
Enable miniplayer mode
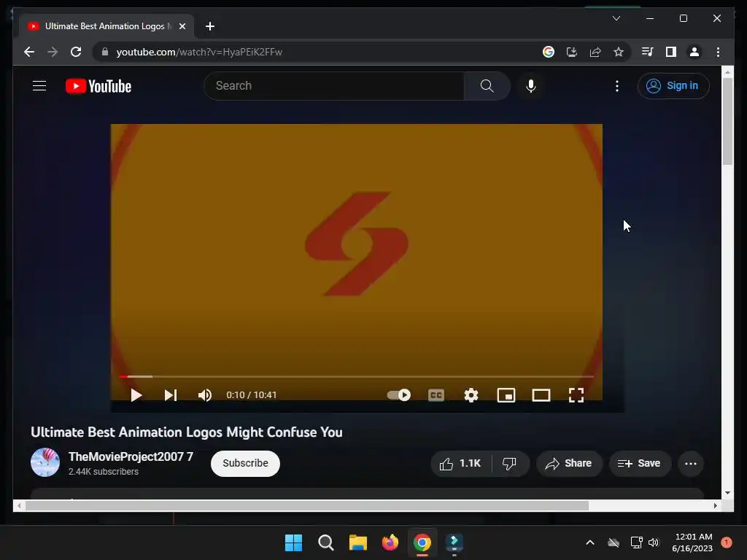506,395
